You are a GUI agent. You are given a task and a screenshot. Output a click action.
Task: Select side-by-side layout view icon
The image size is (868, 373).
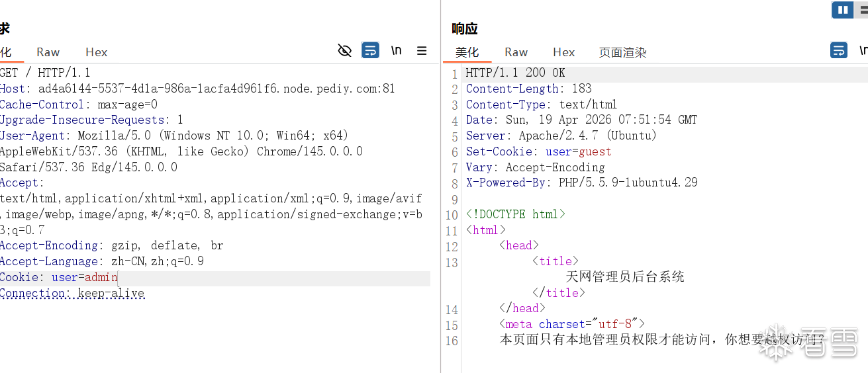click(x=842, y=10)
